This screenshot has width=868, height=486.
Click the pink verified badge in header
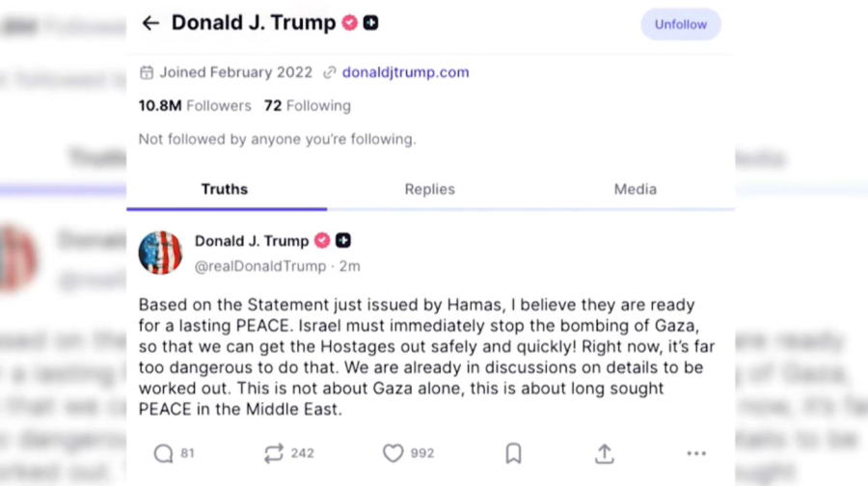click(x=350, y=23)
